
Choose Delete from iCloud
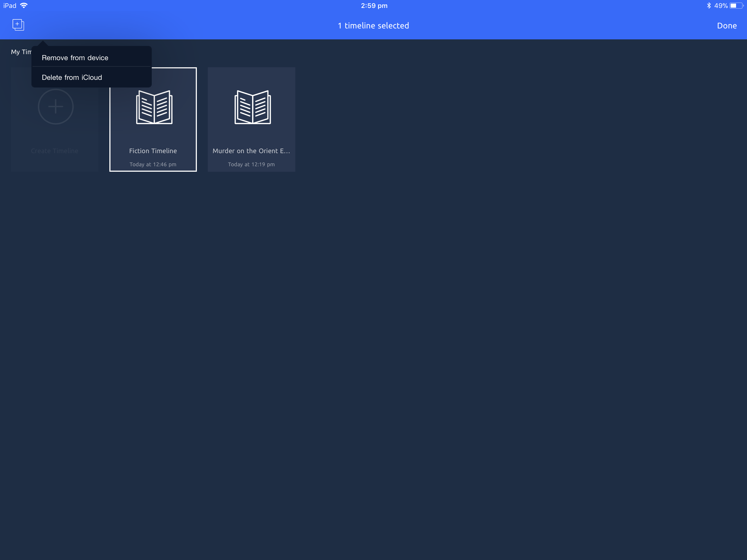[x=72, y=77]
